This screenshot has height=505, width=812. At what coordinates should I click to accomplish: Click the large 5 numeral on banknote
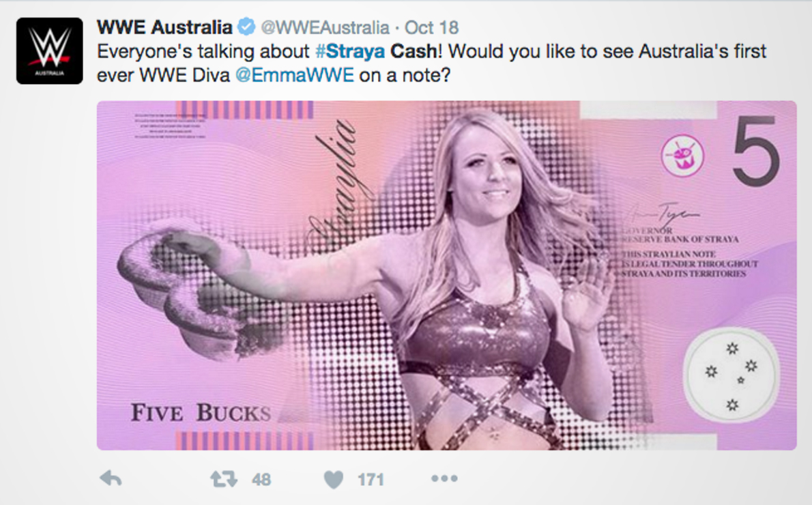(x=756, y=151)
